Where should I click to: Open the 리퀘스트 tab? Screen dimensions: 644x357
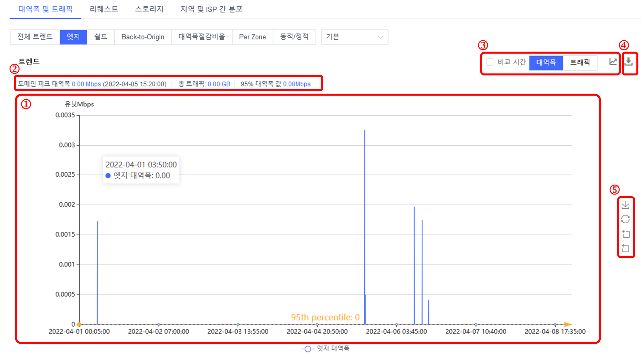click(x=104, y=9)
